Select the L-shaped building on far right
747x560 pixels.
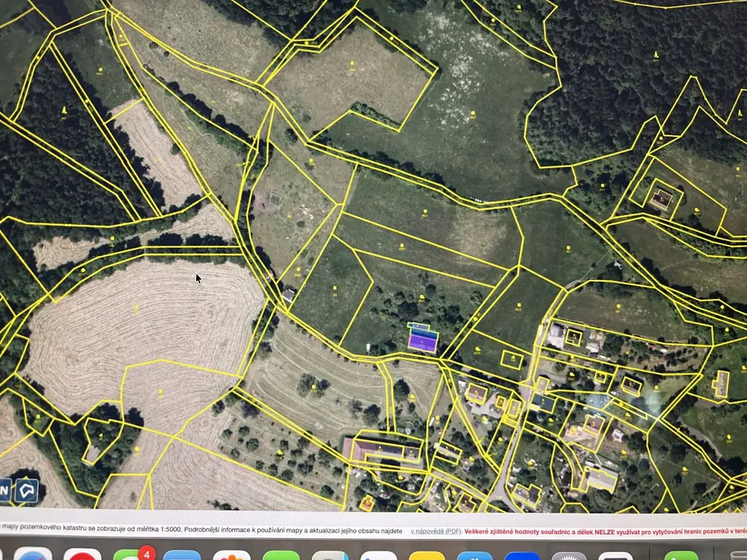click(721, 384)
